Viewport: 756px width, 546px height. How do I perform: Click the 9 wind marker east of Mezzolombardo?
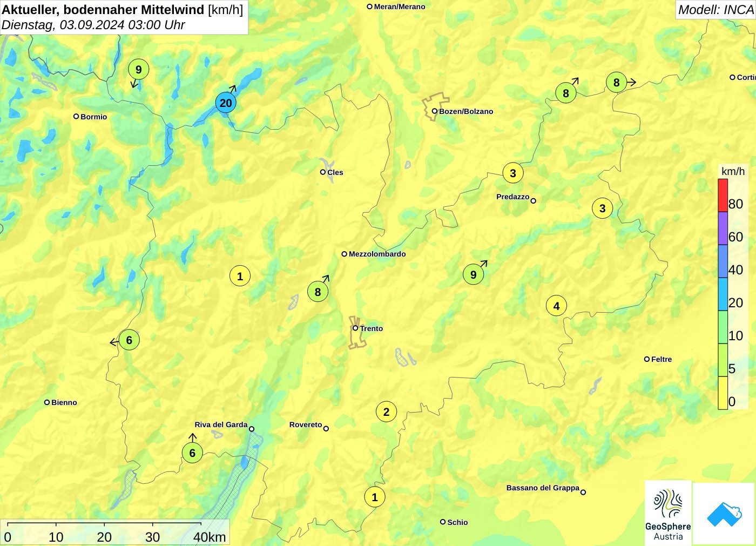pos(473,274)
